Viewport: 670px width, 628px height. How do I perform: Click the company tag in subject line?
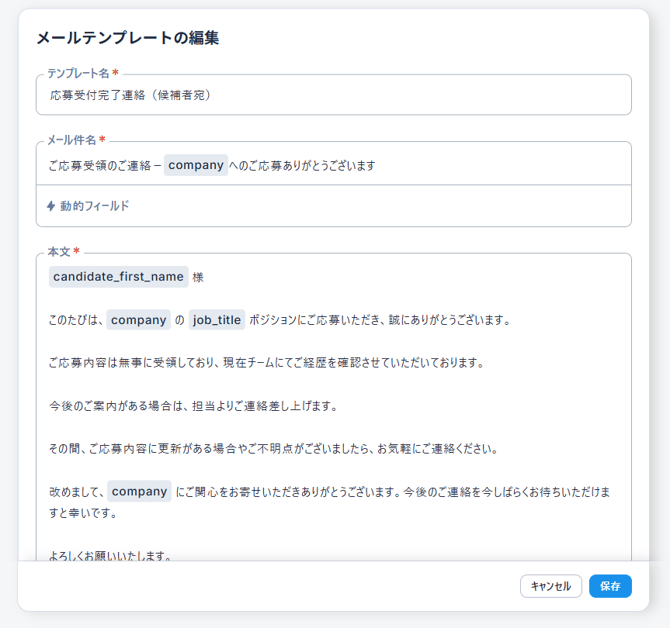click(x=196, y=165)
